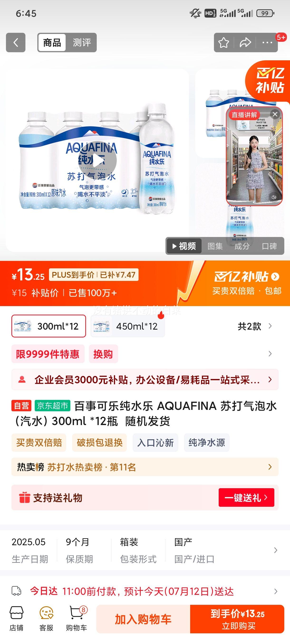The height and width of the screenshot is (644, 290).
Task: Open the 购物车 cart icon
Action: pos(77,619)
